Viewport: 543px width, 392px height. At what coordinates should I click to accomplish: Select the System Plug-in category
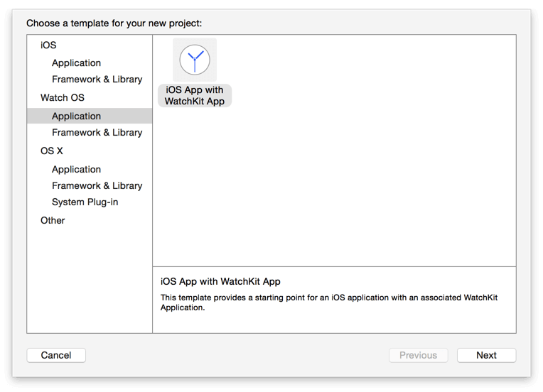85,202
